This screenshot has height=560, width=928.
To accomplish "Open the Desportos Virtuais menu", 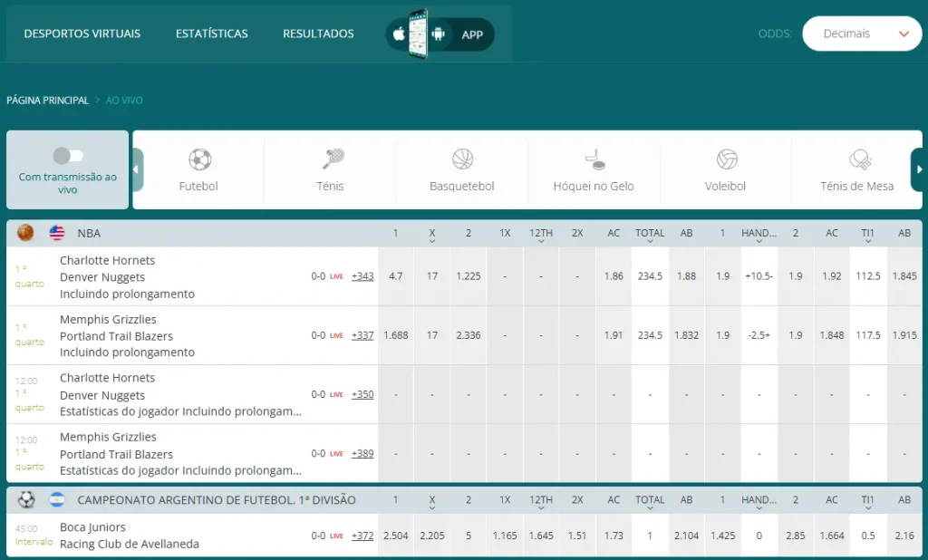I will point(82,34).
